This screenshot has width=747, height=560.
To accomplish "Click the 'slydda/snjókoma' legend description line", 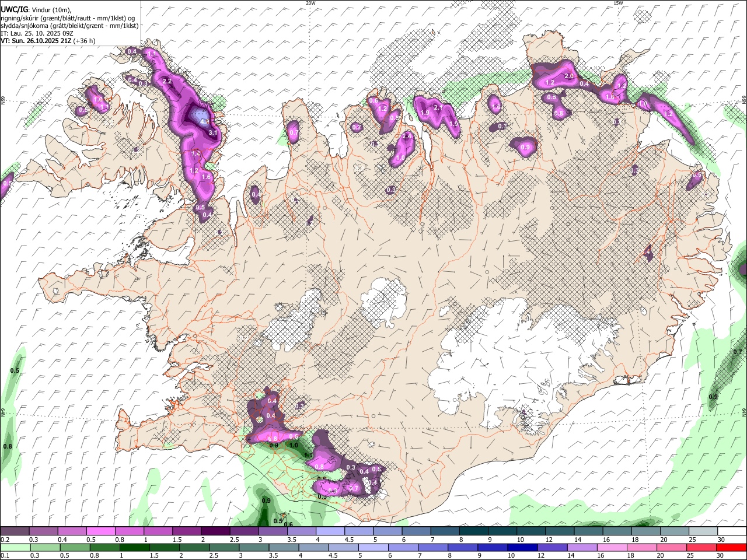I will [x=69, y=25].
